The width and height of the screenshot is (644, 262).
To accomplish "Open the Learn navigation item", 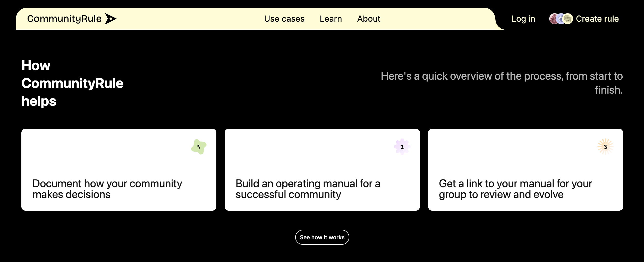I will tap(331, 19).
